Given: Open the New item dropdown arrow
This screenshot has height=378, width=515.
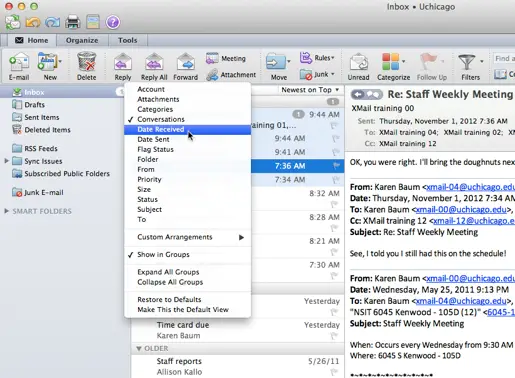Looking at the screenshot, I should pyautogui.click(x=60, y=61).
